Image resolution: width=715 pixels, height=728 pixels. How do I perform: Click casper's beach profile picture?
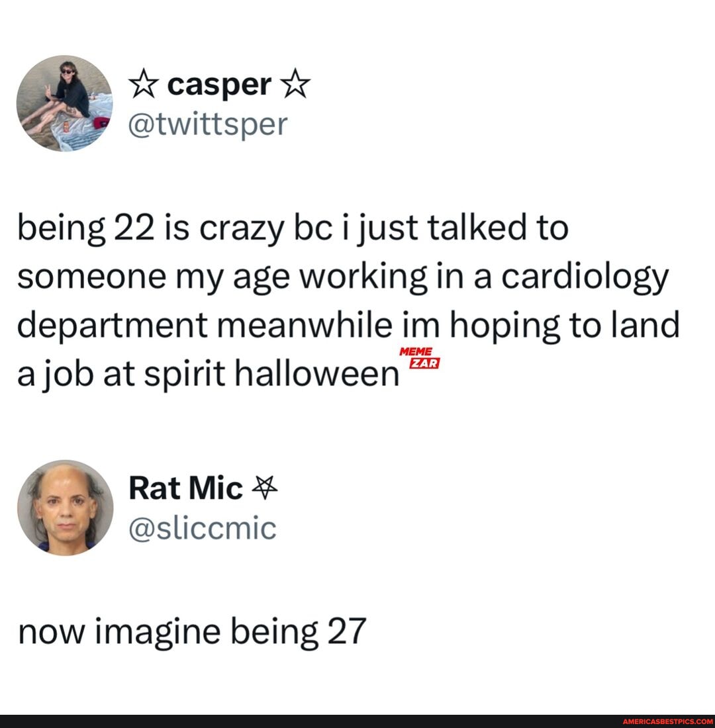[64, 103]
